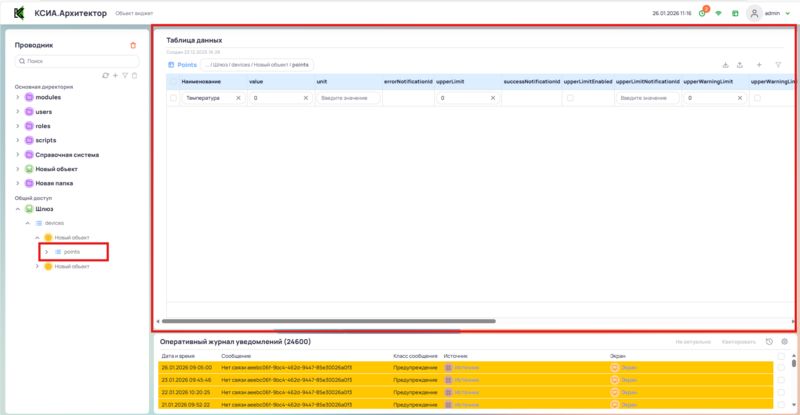Viewport: 800px width, 415px height.
Task: Click the Экран link in first notification row
Action: (628, 367)
